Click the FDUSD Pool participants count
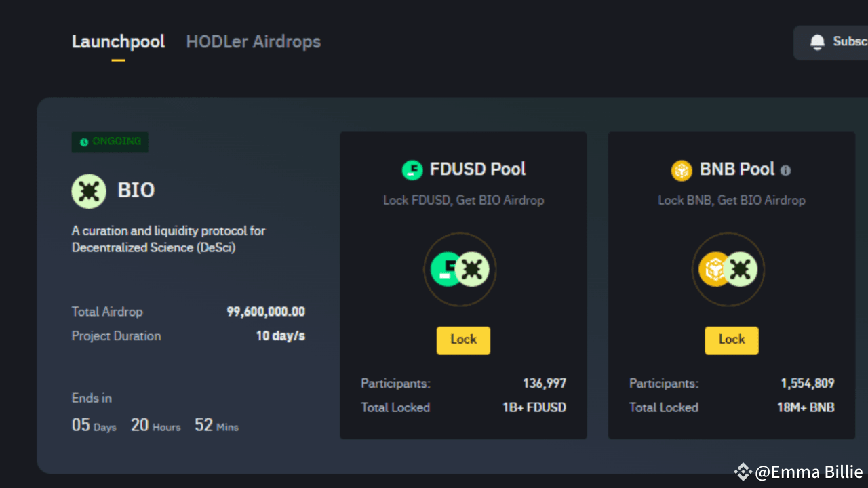The height and width of the screenshot is (488, 868). (x=545, y=383)
